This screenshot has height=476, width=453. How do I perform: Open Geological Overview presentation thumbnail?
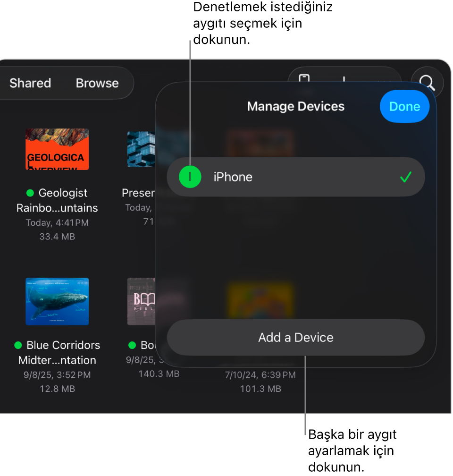57,149
